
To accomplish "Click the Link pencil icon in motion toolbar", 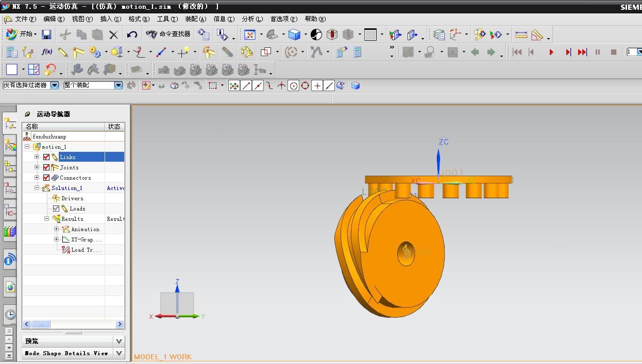I will (x=63, y=52).
